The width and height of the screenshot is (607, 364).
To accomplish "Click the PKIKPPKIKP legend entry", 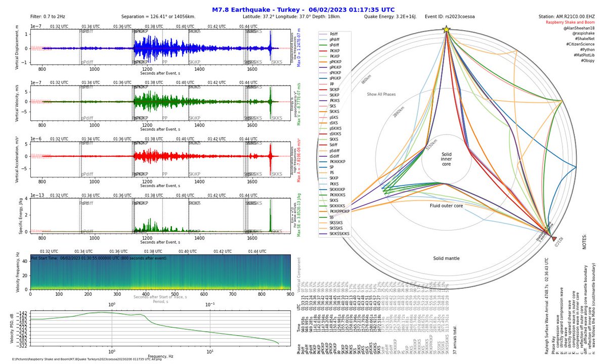I will pyautogui.click(x=335, y=212).
